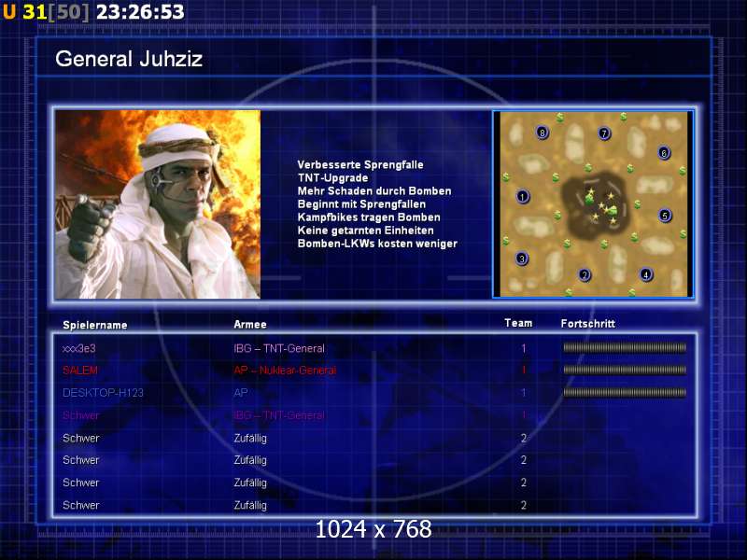Select player name "SALEM"

tap(80, 371)
